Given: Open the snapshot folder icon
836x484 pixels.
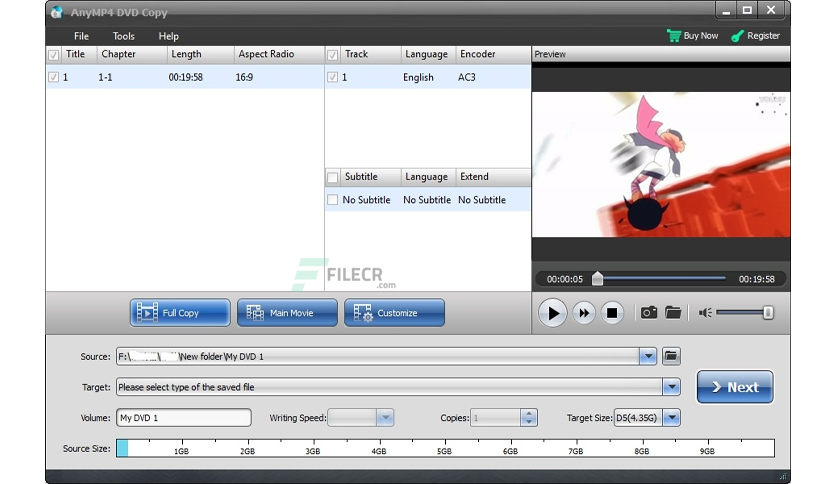Looking at the screenshot, I should point(673,312).
